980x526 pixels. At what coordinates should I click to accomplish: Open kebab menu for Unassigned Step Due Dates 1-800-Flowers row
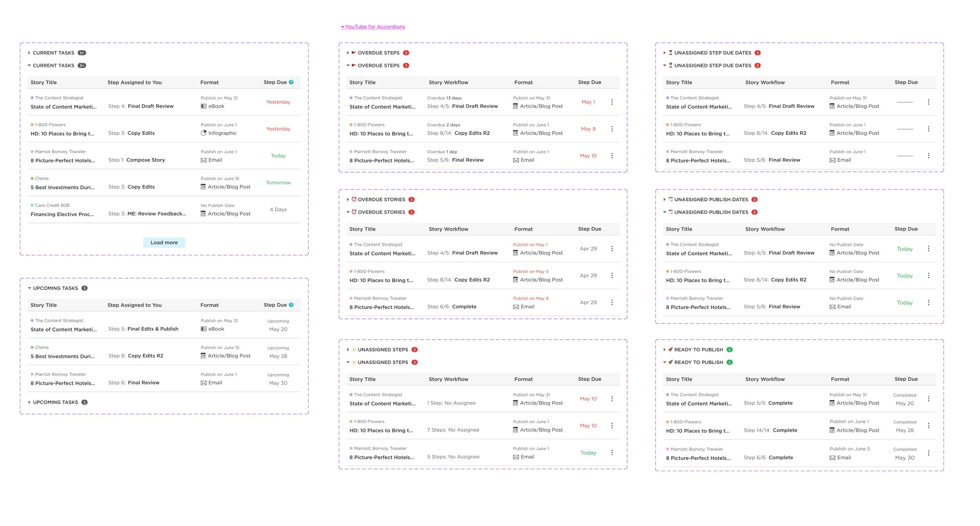pyautogui.click(x=928, y=129)
